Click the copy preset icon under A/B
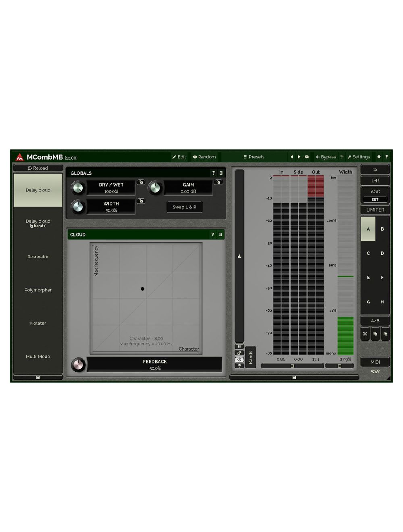Screen dimensions: 403x532 point(375,334)
